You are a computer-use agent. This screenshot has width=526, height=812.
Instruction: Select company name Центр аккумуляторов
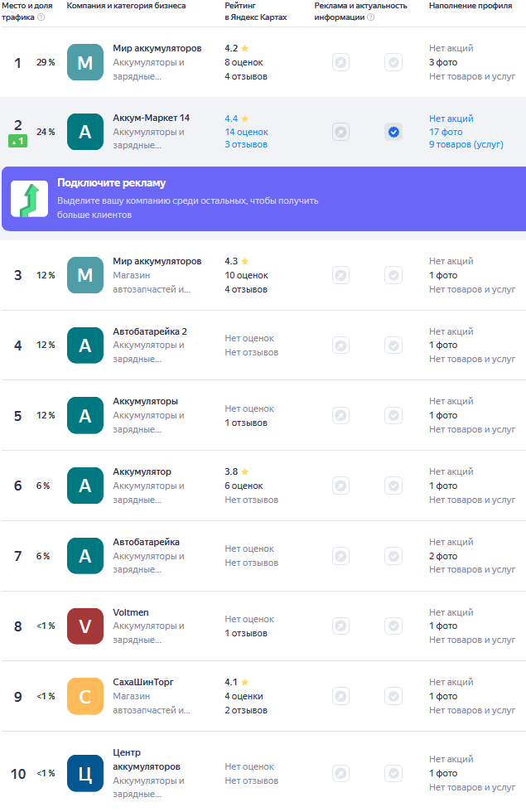tap(147, 760)
